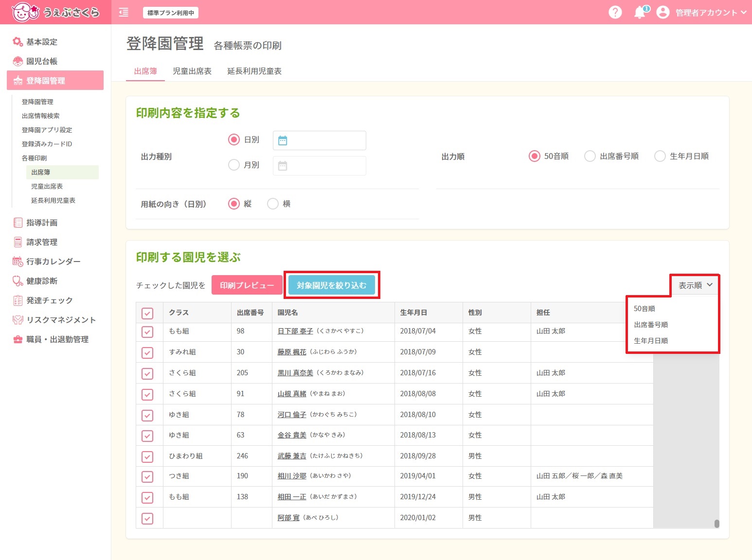
Task: Click the 登降園管理 icon in the sidebar
Action: coord(18,81)
